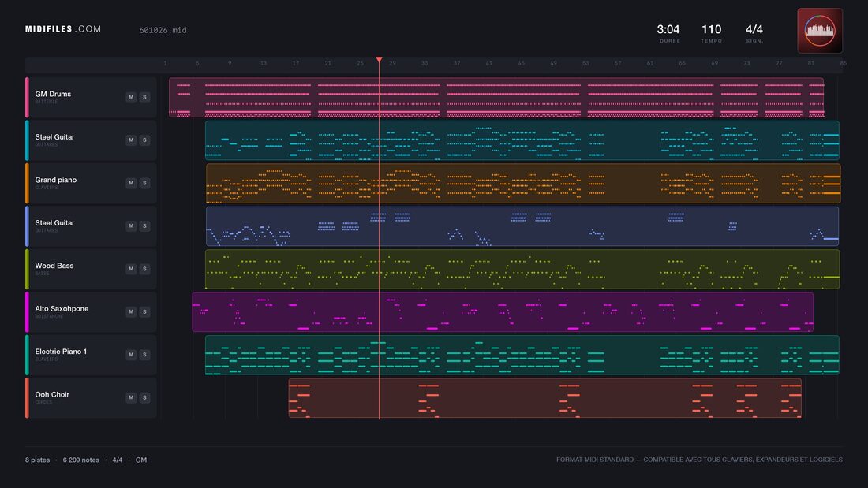The width and height of the screenshot is (868, 488).
Task: Click the 3:04 duration value
Action: click(668, 29)
